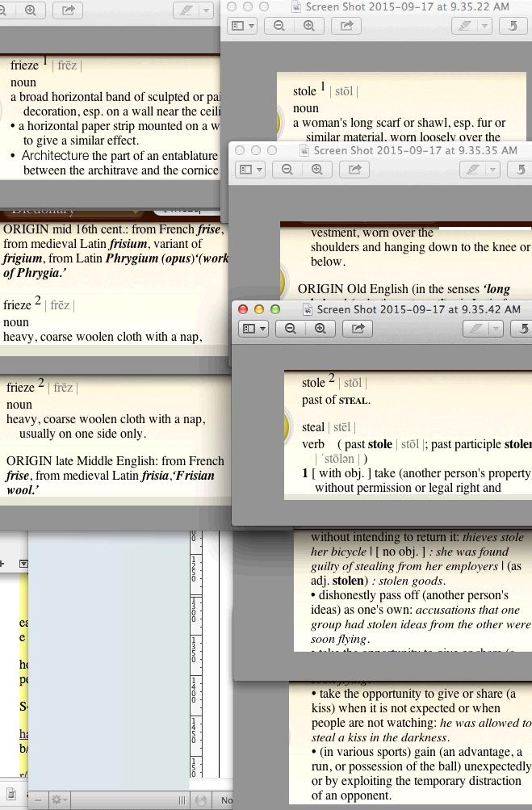Screen dimensions: 532x810
Task: Zoom in within the 9.35.35 AM window
Action: 317,170
